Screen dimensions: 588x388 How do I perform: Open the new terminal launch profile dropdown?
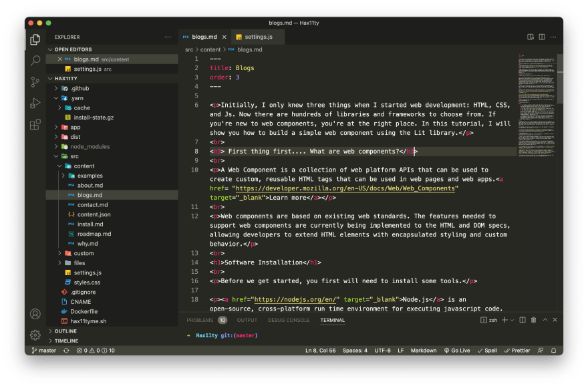512,320
